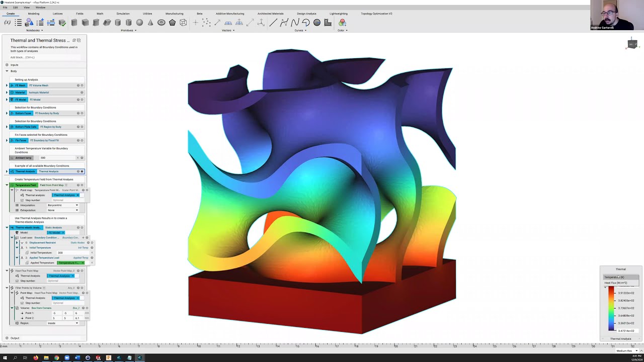Select the Plane vector tool
Screen dimensions: 644x362
coord(228,23)
